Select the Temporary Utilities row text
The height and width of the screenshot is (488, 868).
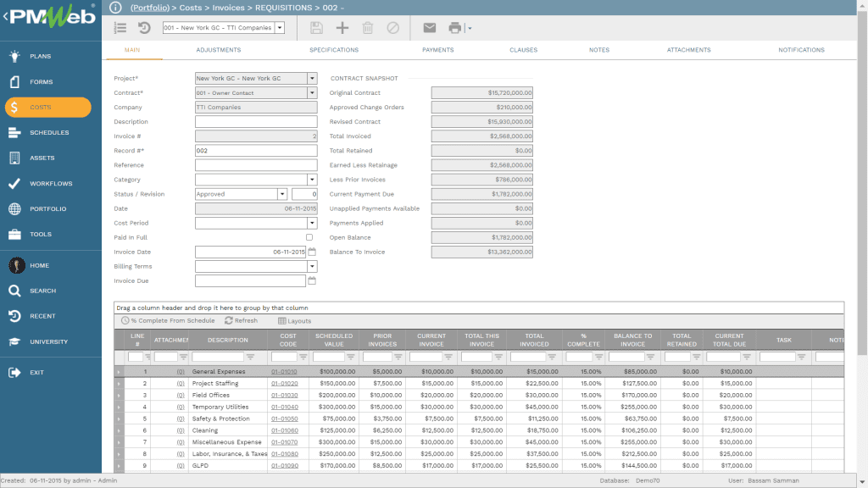pos(220,408)
